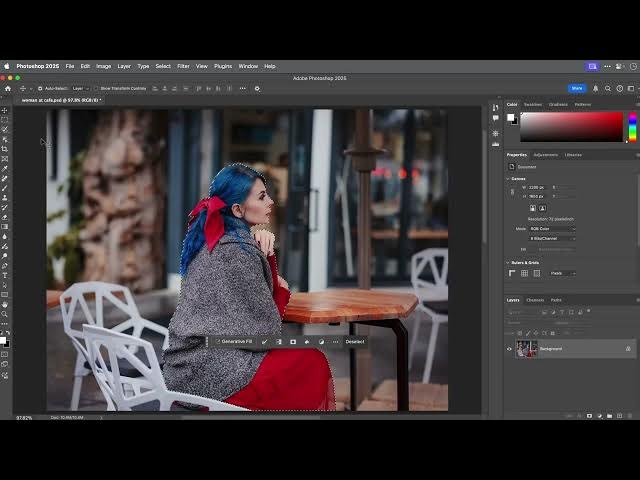
Task: Collapse the Rulers & Grids section
Action: coord(508,263)
